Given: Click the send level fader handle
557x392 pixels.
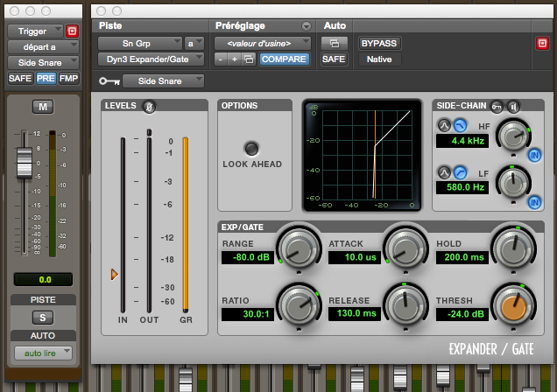Looking at the screenshot, I should tap(25, 162).
